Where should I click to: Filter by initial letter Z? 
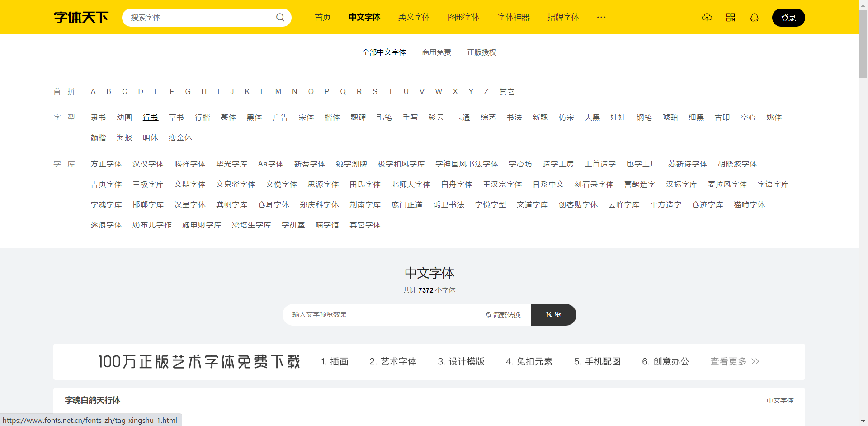[x=486, y=91]
